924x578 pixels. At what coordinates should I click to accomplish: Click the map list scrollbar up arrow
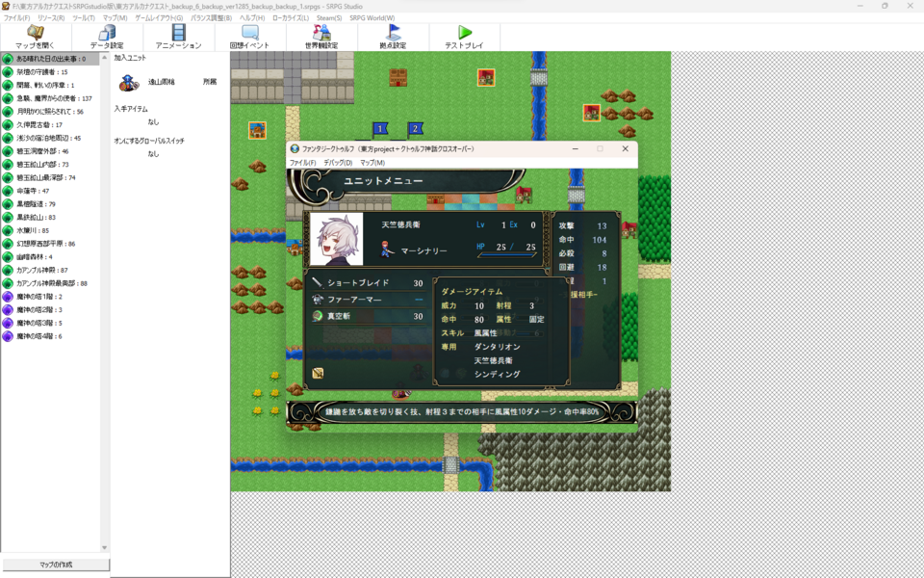(104, 57)
